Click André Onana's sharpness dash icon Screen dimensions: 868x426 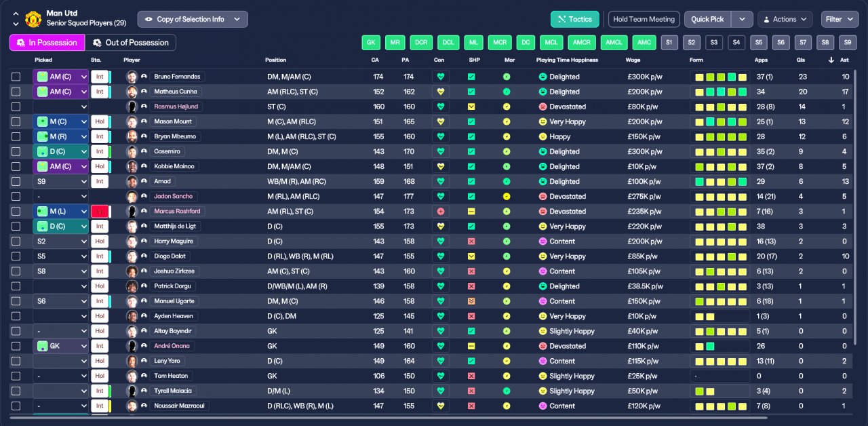(471, 346)
